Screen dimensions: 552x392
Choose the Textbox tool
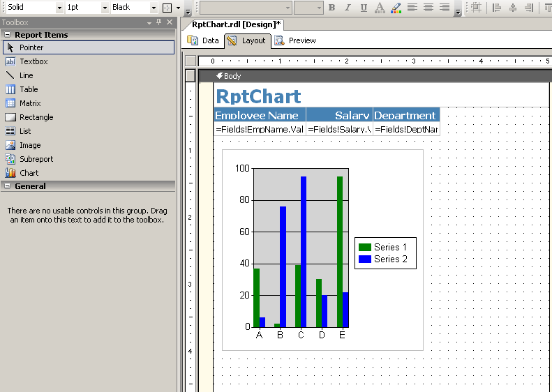coord(33,61)
